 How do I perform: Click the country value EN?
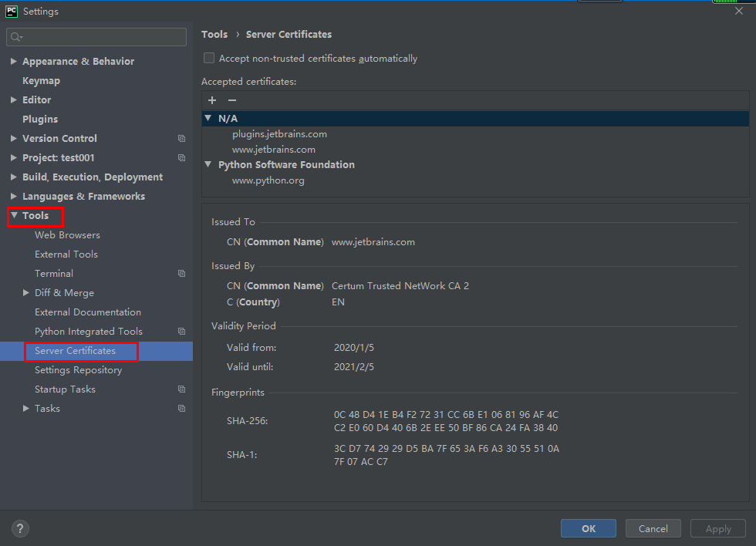tap(338, 302)
